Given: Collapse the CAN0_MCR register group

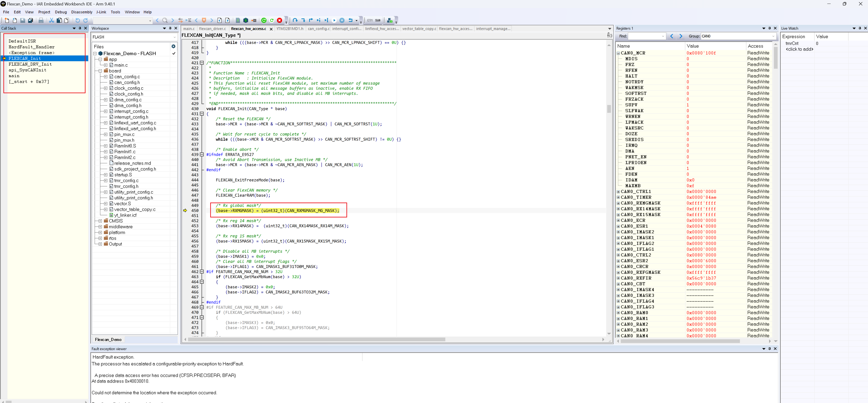Looking at the screenshot, I should click(x=618, y=53).
